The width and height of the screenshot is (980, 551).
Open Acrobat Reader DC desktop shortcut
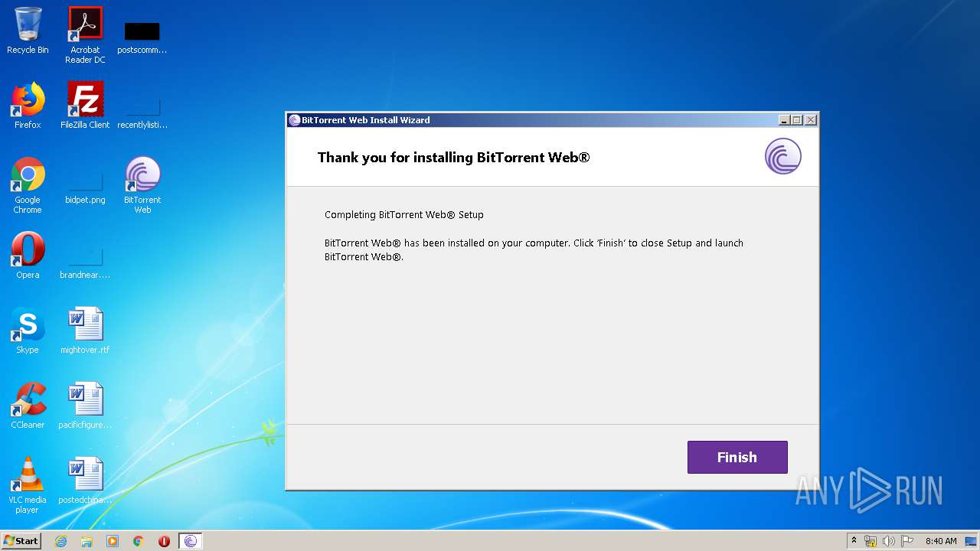(85, 35)
